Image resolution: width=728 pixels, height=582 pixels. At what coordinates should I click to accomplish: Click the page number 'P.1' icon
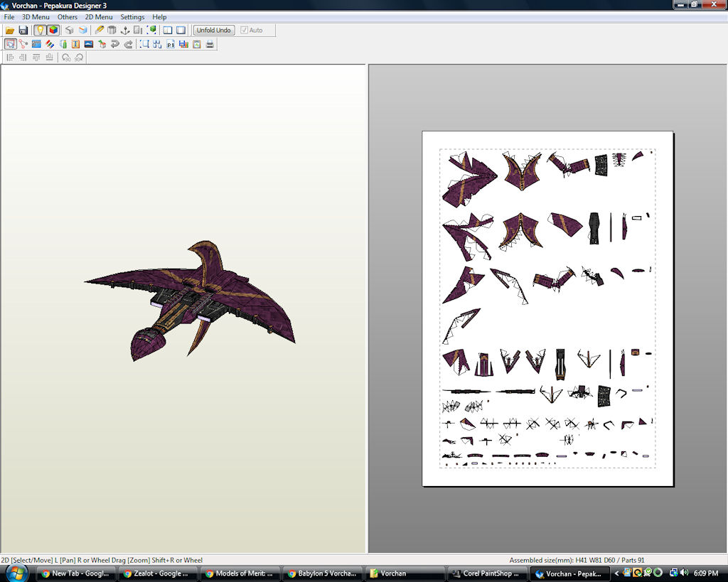(171, 44)
